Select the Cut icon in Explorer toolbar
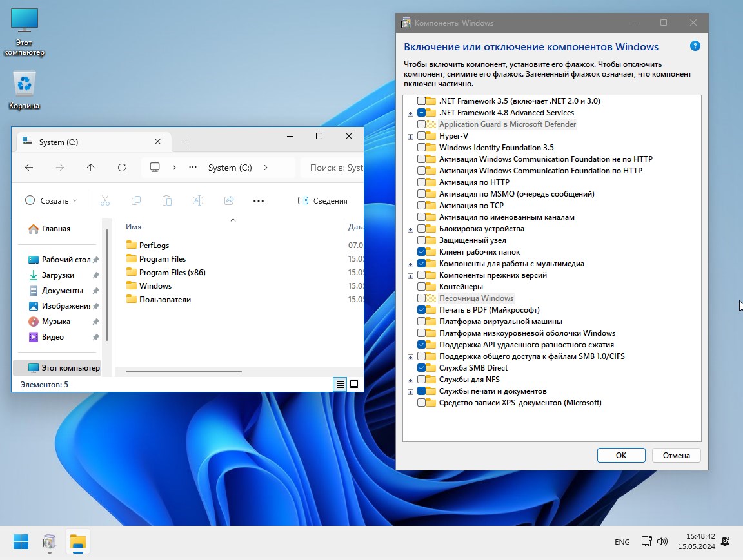743x560 pixels. (x=105, y=200)
